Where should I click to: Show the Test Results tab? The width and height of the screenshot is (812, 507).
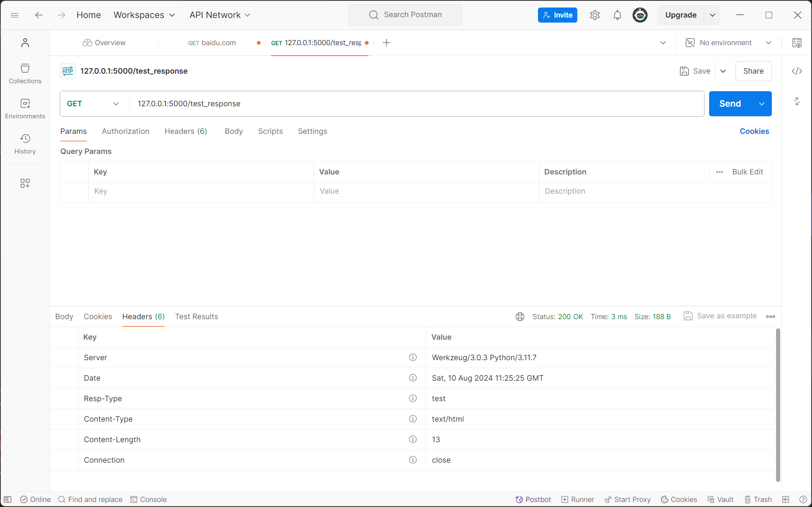tap(197, 317)
